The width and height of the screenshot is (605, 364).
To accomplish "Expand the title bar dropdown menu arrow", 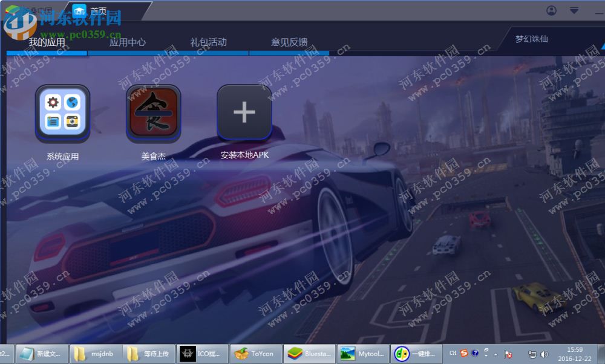I will pos(574,10).
